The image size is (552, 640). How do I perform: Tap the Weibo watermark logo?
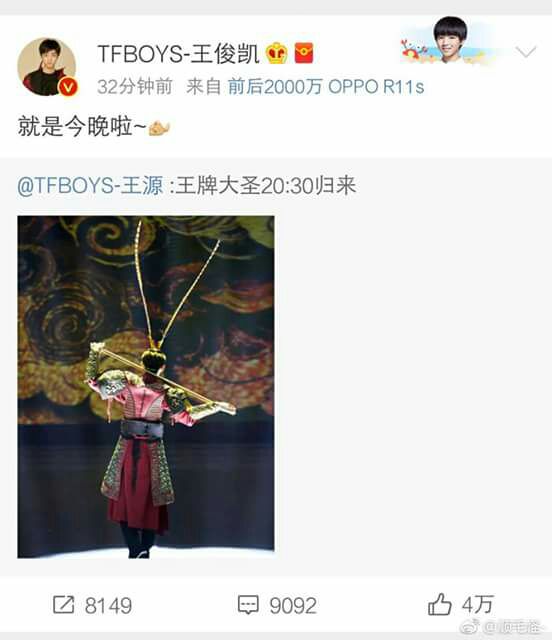click(x=470, y=626)
